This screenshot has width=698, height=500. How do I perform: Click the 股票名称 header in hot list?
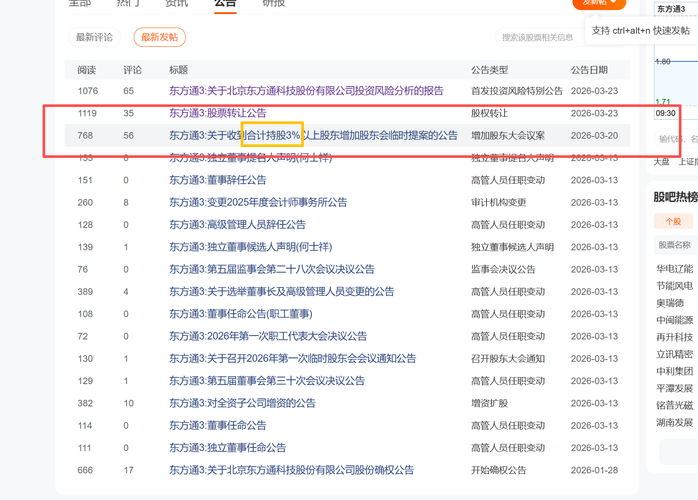pyautogui.click(x=674, y=245)
